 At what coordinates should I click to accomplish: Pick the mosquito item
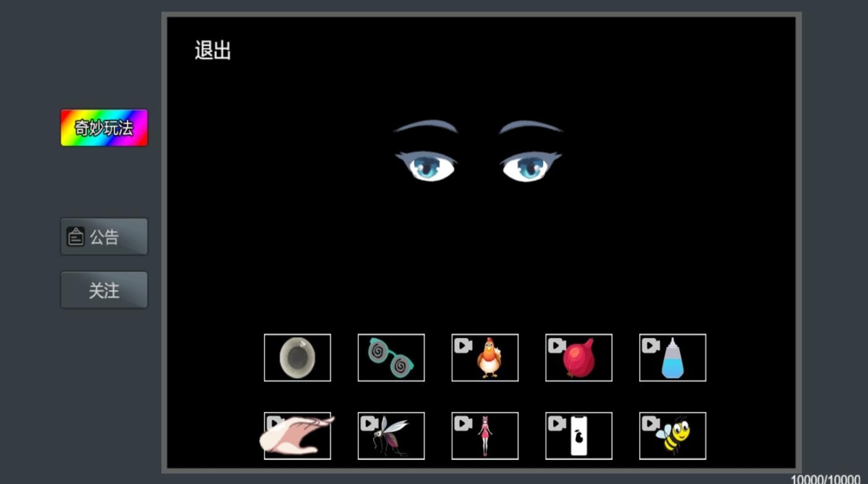391,436
